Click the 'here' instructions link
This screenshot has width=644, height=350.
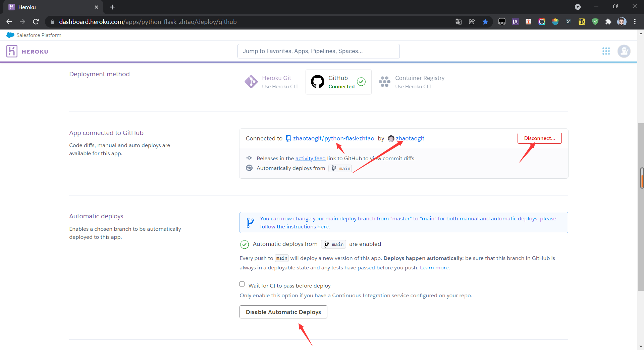(323, 227)
